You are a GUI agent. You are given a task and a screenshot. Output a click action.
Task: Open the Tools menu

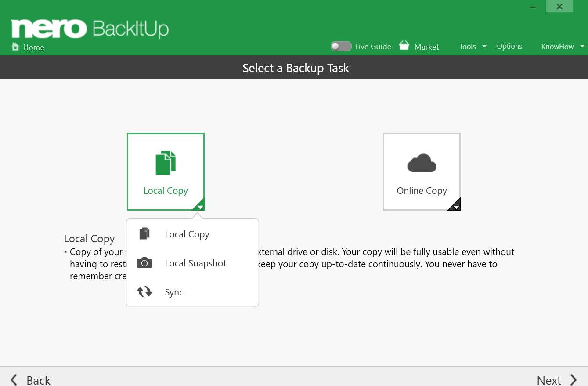(x=468, y=47)
